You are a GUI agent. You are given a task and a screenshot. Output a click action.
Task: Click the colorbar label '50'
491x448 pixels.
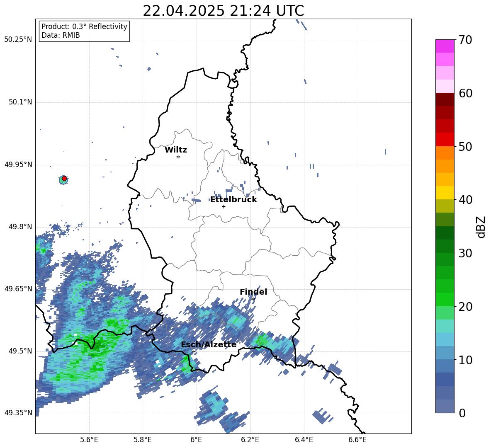coord(465,147)
